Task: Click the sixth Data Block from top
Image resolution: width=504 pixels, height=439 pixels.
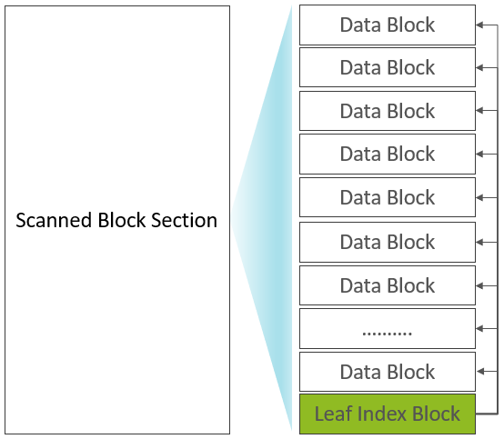Action: pyautogui.click(x=388, y=242)
